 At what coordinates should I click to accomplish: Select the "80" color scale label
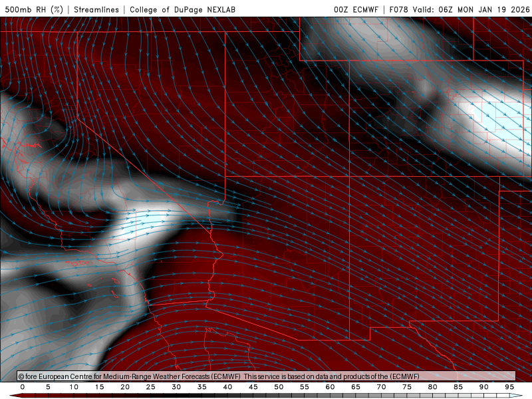pos(433,387)
